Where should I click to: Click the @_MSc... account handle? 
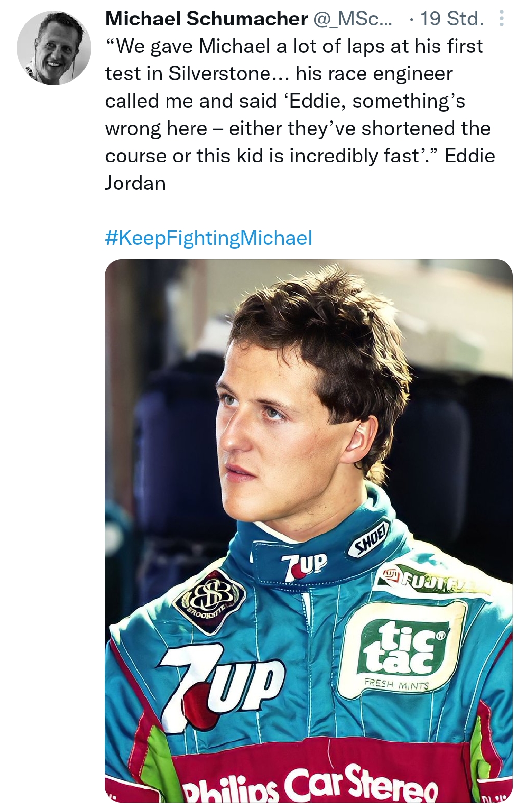coord(352,19)
